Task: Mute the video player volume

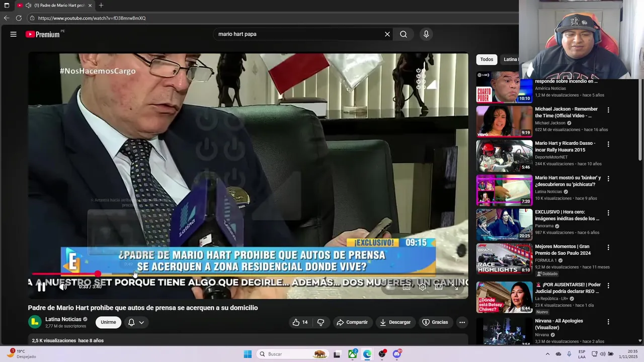Action: click(x=63, y=287)
